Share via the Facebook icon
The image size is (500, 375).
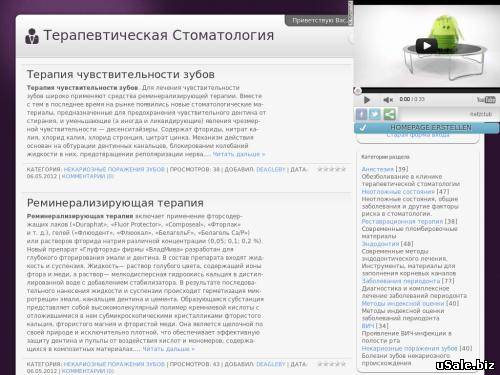point(361,114)
